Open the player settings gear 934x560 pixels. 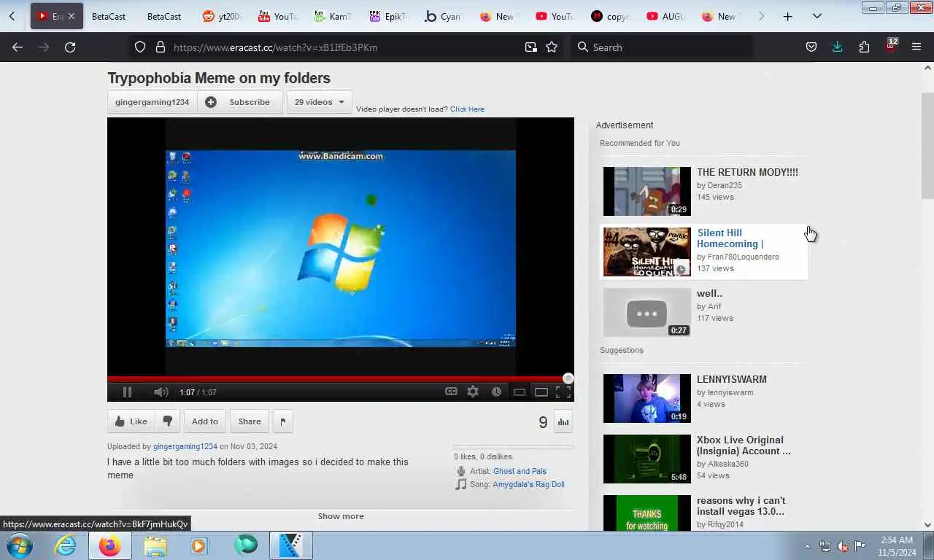473,392
